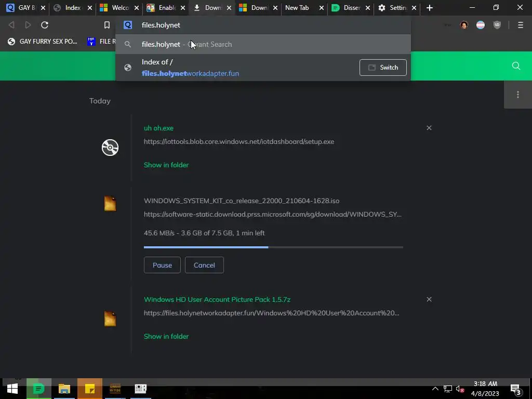Image resolution: width=532 pixels, height=399 pixels.
Task: Click the network tray icon
Action: [x=447, y=389]
